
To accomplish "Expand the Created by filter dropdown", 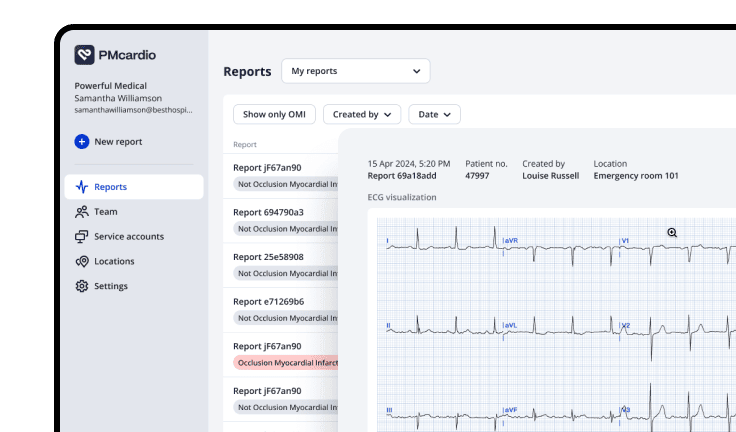I will [x=361, y=115].
